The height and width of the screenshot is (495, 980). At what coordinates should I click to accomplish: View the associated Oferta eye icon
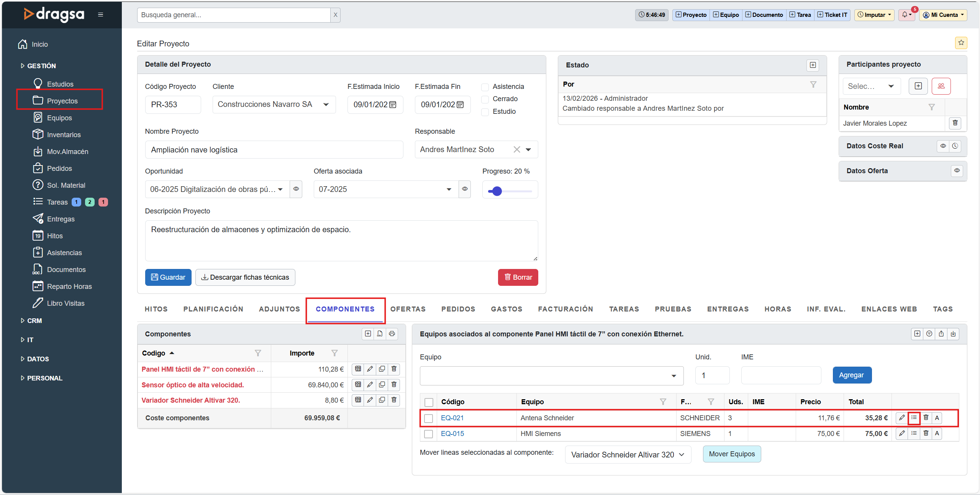[465, 189]
